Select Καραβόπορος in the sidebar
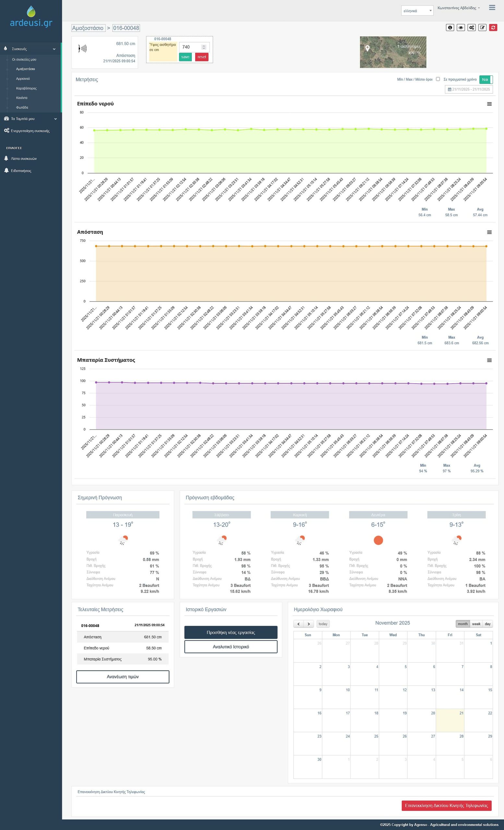 click(26, 88)
